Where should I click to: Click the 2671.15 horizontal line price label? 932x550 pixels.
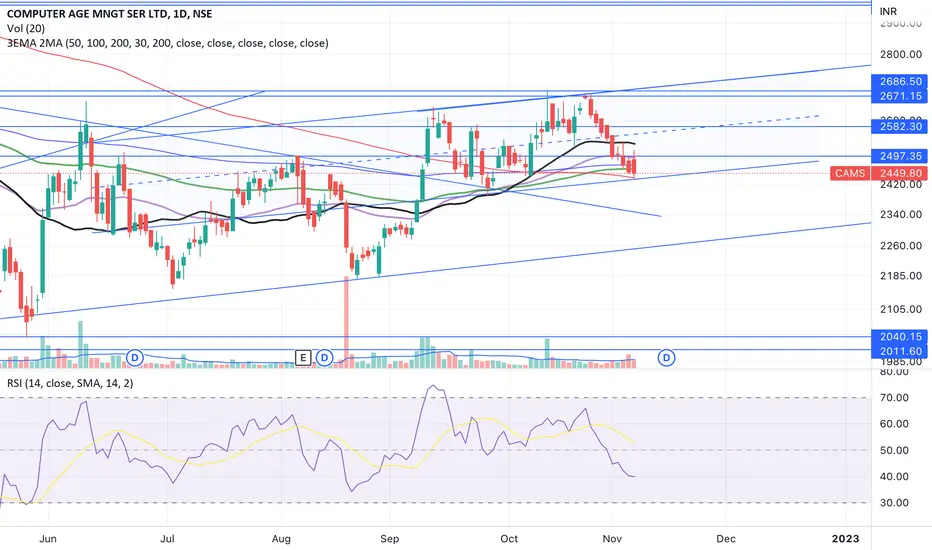(900, 96)
